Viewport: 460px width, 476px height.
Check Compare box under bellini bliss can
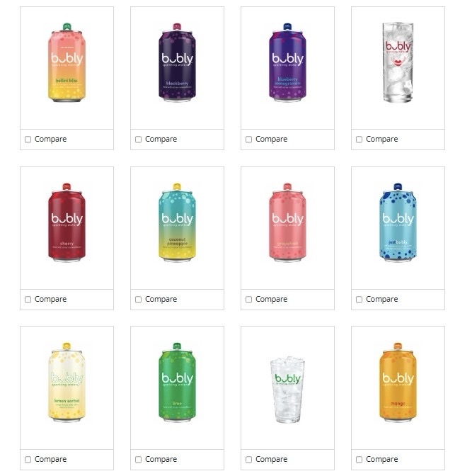(28, 140)
